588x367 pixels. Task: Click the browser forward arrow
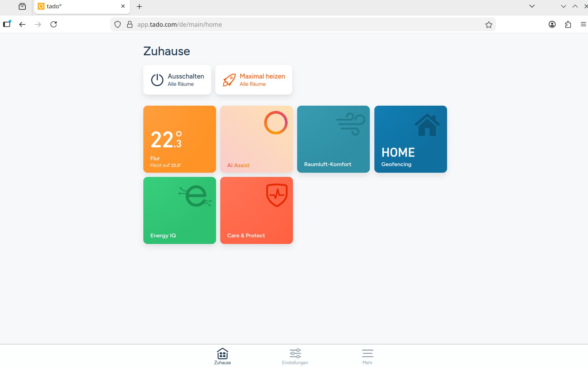click(x=38, y=24)
